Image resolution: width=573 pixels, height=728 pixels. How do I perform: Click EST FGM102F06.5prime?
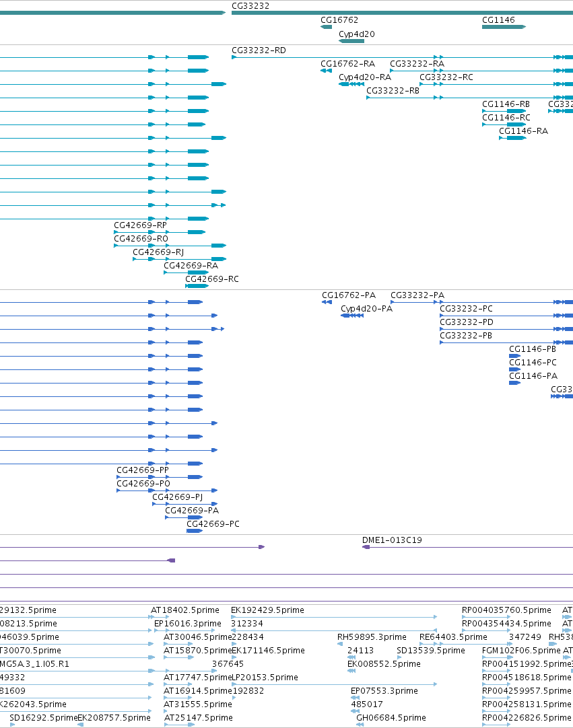(x=521, y=651)
